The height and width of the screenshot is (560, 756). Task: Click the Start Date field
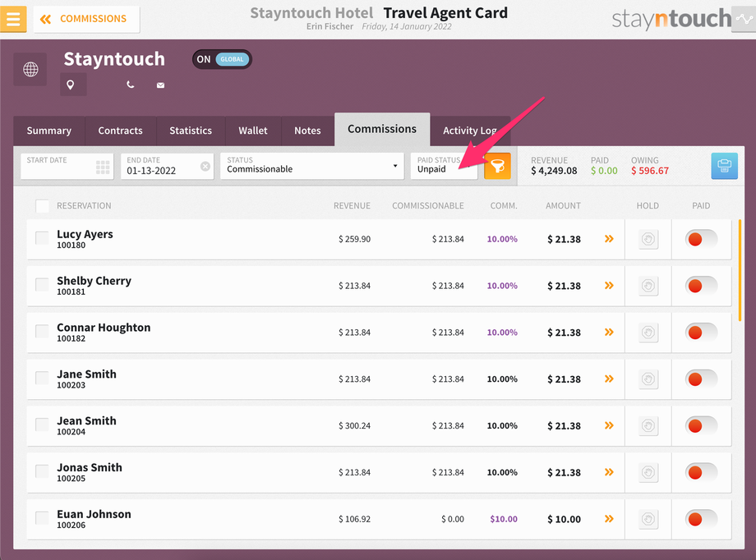click(67, 166)
